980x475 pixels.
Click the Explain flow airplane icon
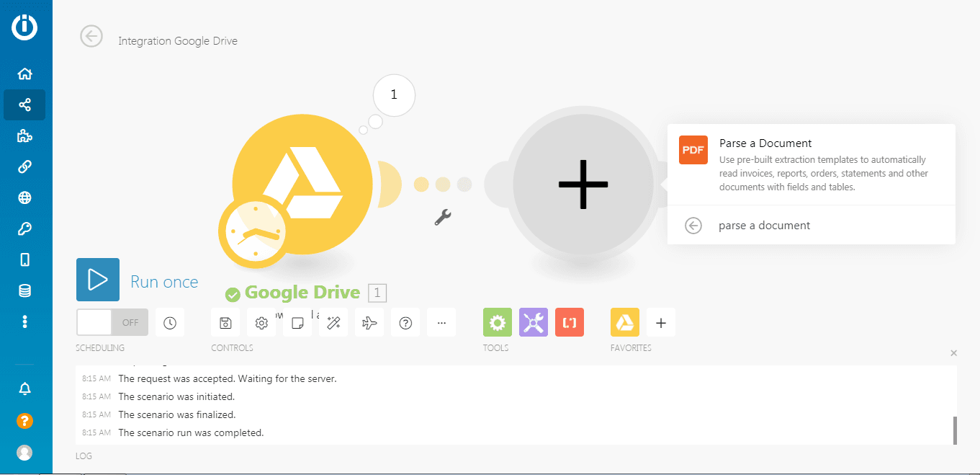(369, 323)
